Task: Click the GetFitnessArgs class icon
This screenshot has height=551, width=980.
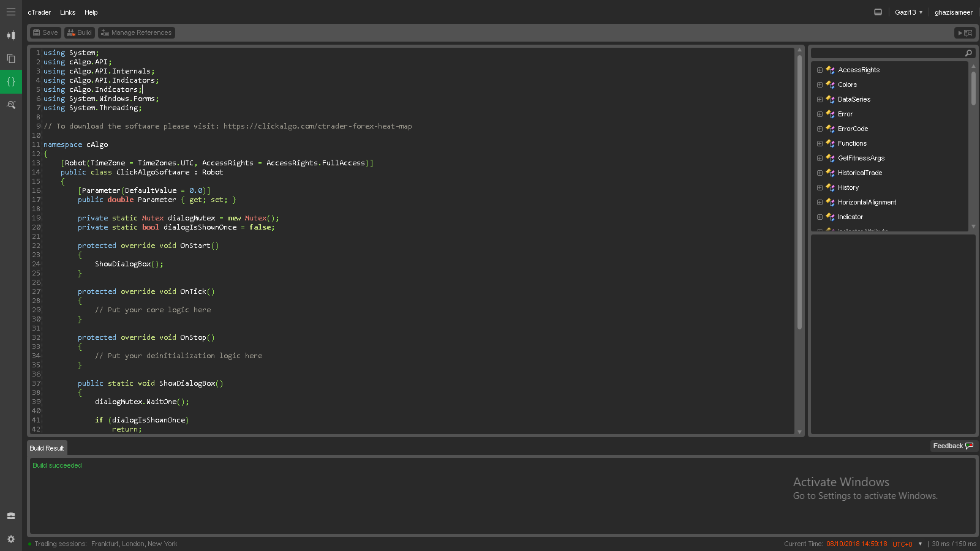Action: point(831,158)
